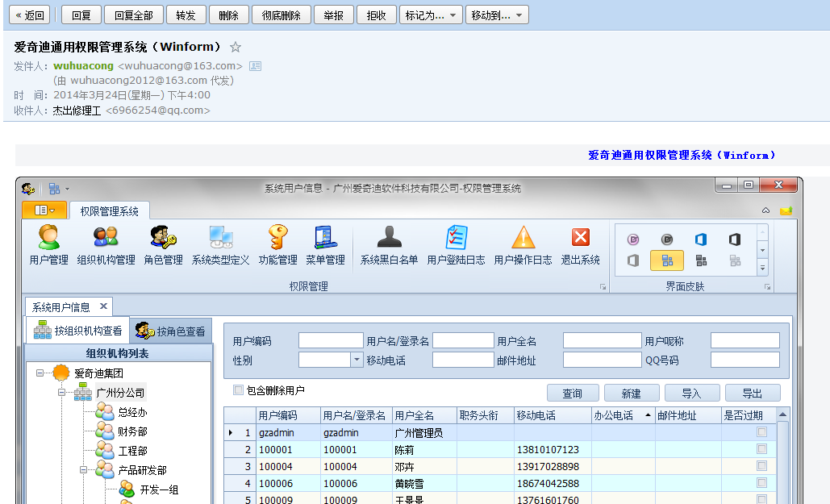The height and width of the screenshot is (504, 830).
Task: Open 系统黑白名单 in the ribbon
Action: click(x=389, y=244)
